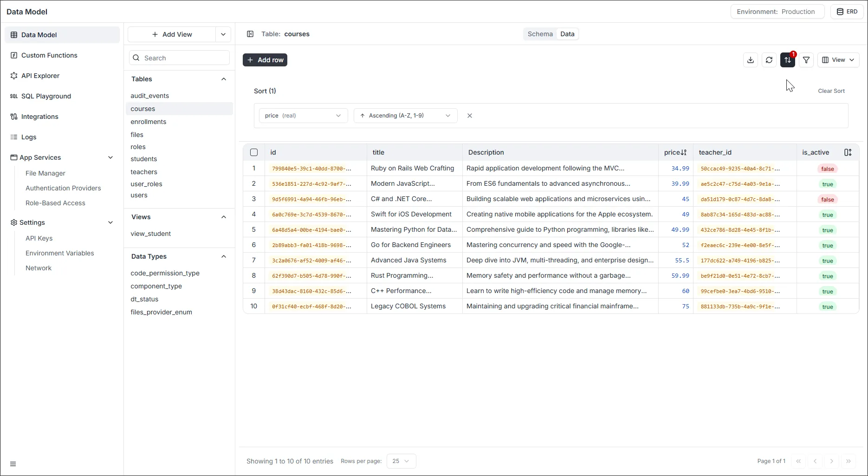
Task: Click the Clear Sort link
Action: click(x=831, y=91)
